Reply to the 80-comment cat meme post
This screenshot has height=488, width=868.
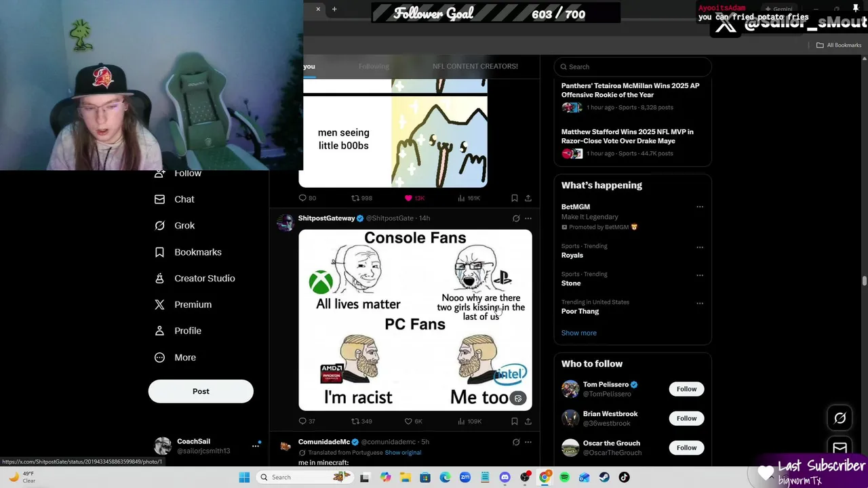click(x=307, y=198)
